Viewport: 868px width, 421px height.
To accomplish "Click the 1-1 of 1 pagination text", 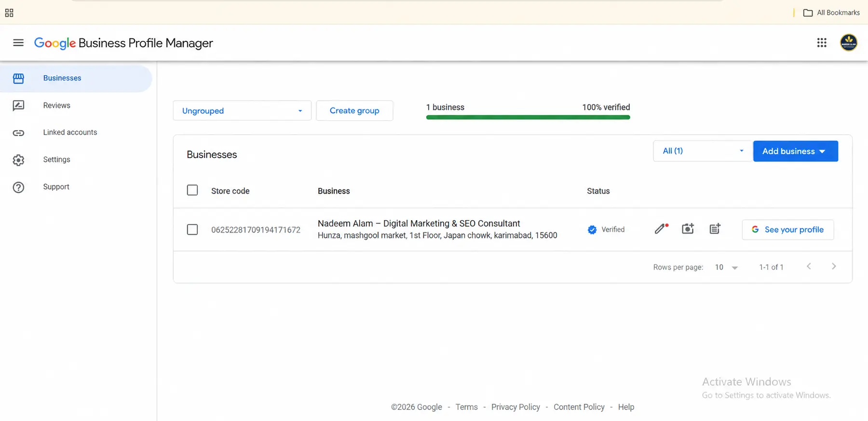I will click(771, 267).
